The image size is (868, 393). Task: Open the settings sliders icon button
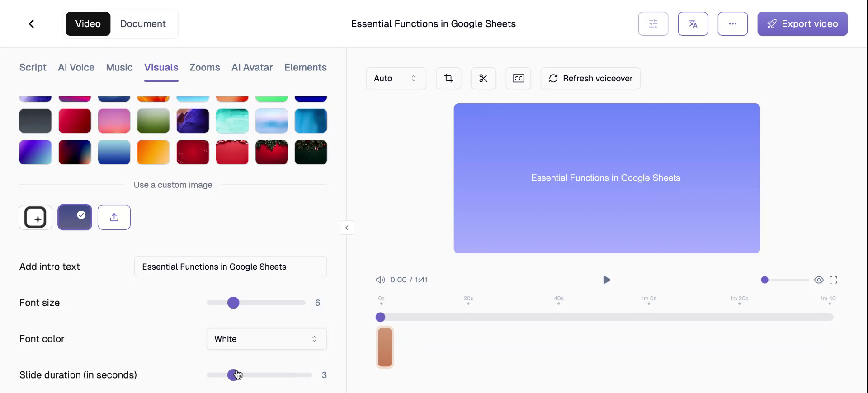pos(653,24)
